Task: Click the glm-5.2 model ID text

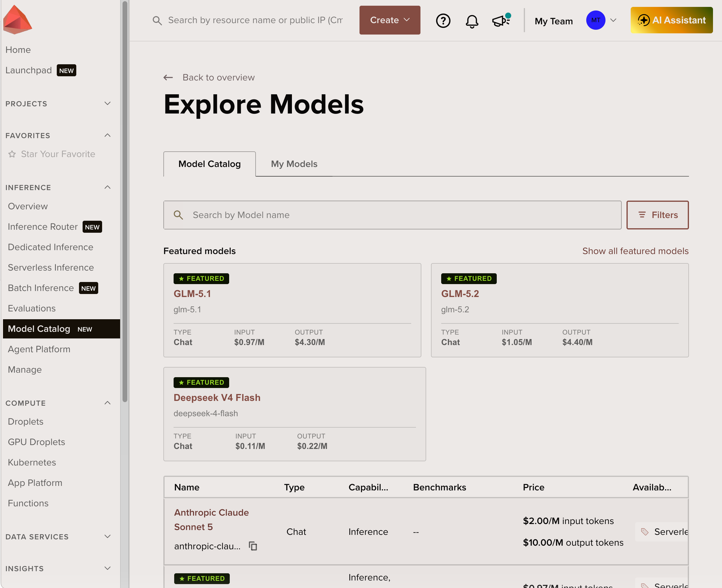Action: [455, 310]
